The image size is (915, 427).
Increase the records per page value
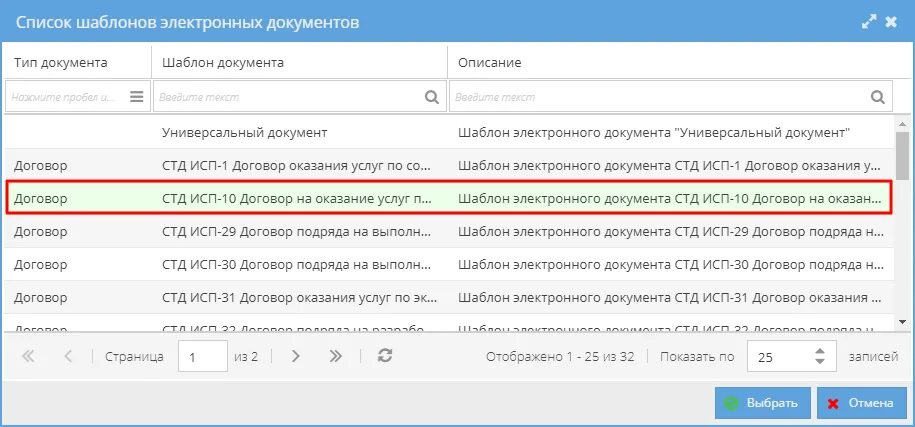(x=820, y=351)
